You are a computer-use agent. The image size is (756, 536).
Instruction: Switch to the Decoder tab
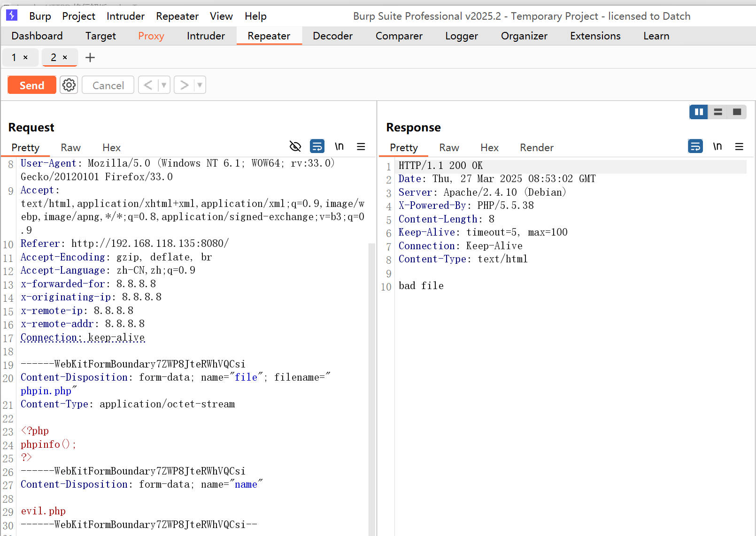click(x=332, y=36)
